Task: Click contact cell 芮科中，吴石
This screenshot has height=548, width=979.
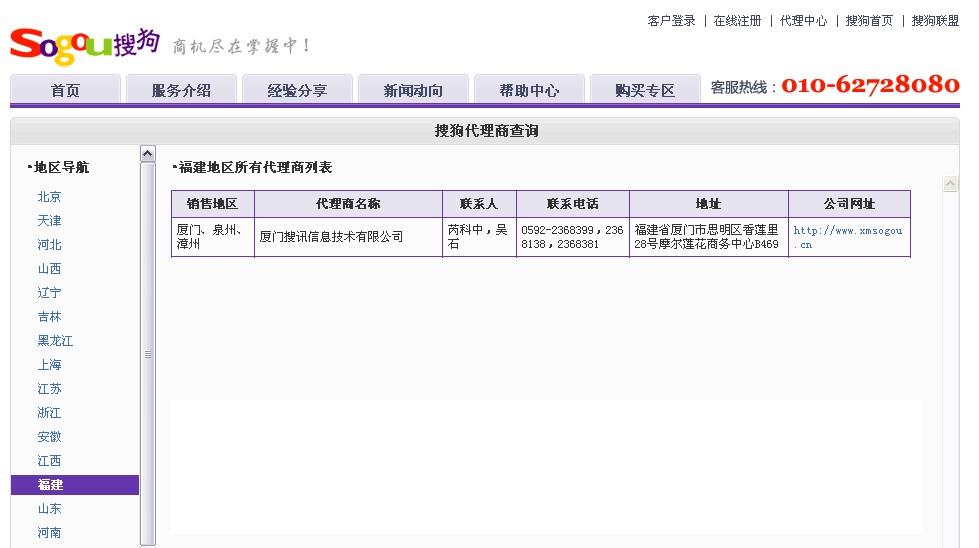Action: tap(480, 237)
